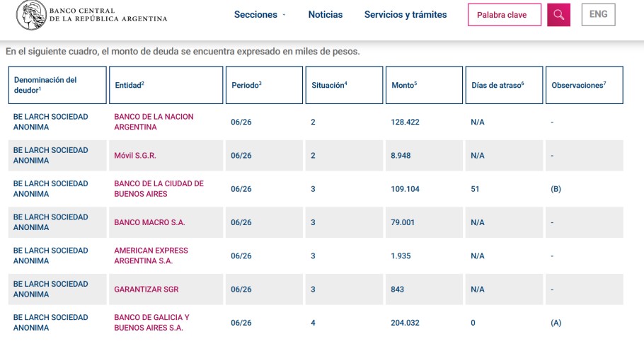Open Servicios y trámites menu
The height and width of the screenshot is (349, 644).
click(406, 14)
